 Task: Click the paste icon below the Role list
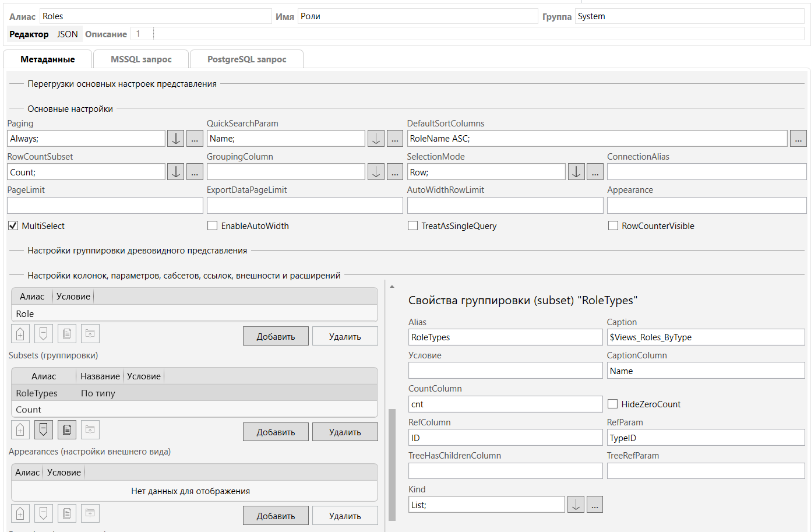coord(90,334)
